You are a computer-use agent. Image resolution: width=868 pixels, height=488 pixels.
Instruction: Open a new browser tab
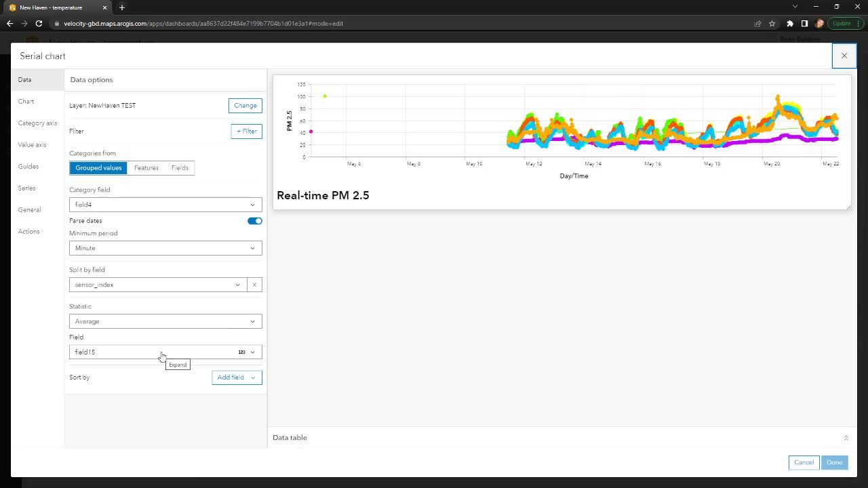122,7
